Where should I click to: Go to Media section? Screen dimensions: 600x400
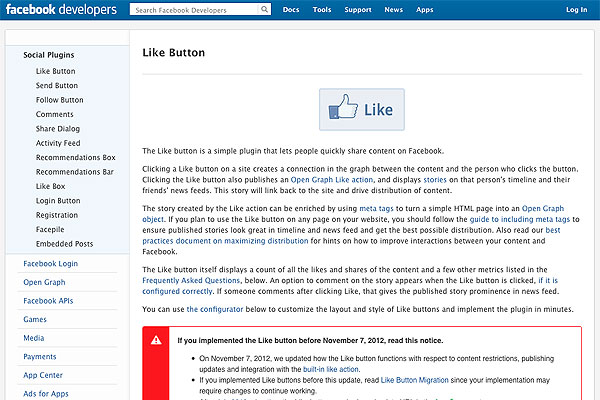34,338
